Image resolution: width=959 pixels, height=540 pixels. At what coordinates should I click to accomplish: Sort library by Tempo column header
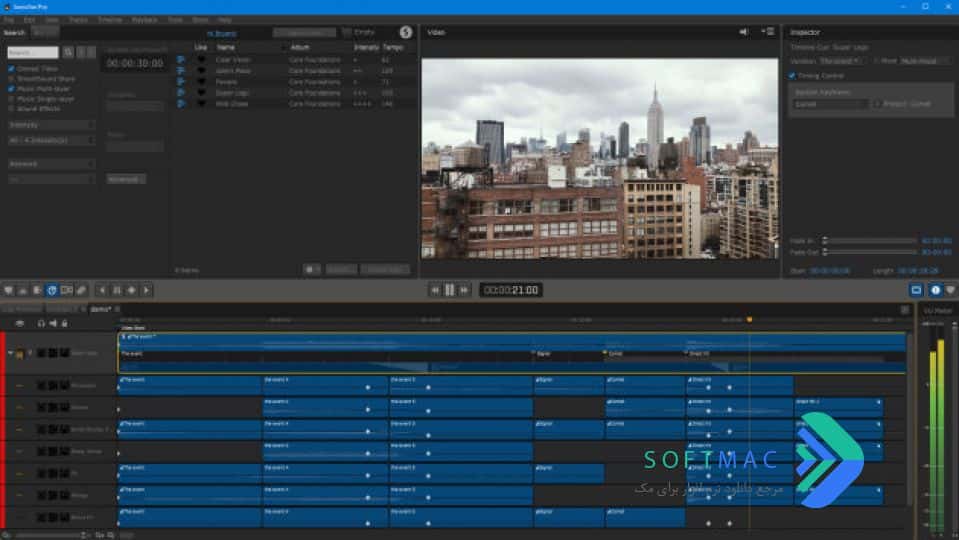point(393,47)
